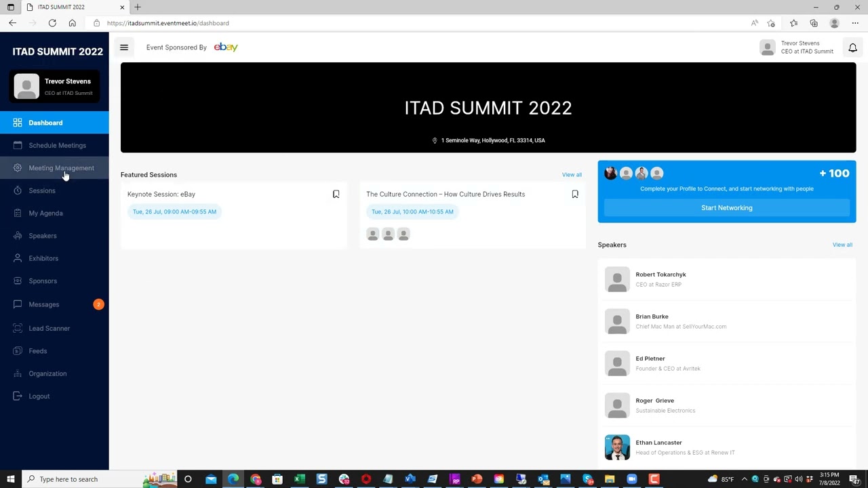
Task: Open My Agenda menu item
Action: click(x=54, y=213)
